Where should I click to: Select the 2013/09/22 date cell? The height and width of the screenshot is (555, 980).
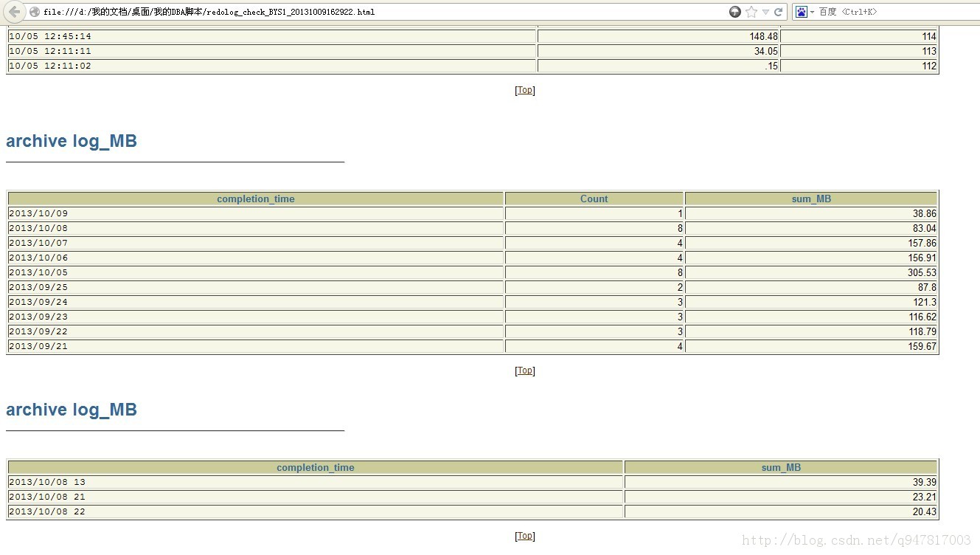click(256, 331)
